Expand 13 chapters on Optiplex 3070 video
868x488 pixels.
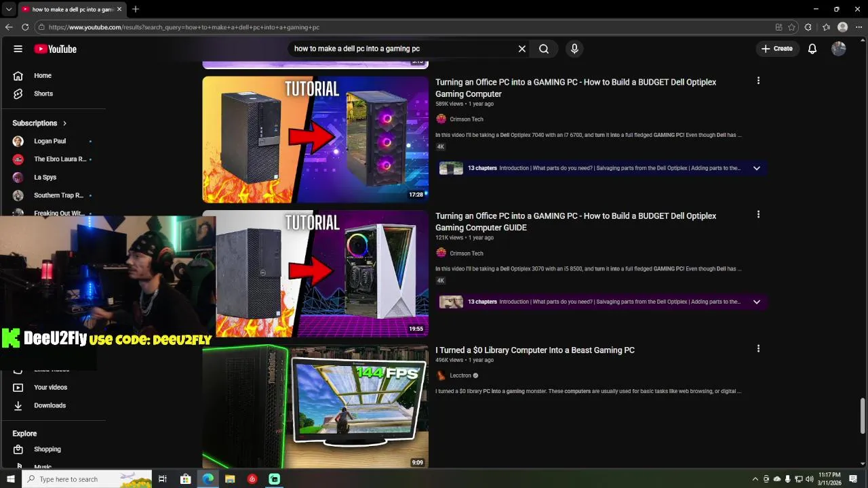point(757,302)
